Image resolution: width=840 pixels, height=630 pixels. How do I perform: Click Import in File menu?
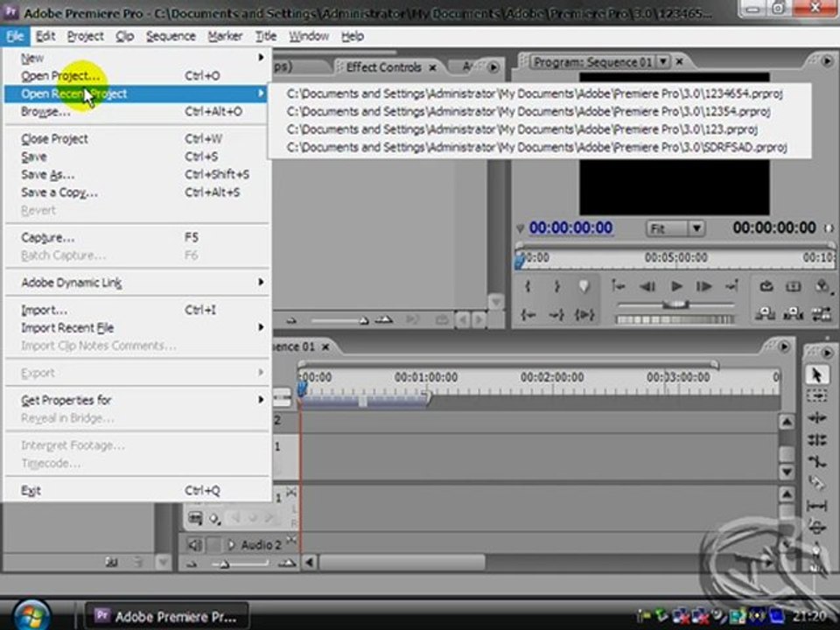pyautogui.click(x=138, y=310)
